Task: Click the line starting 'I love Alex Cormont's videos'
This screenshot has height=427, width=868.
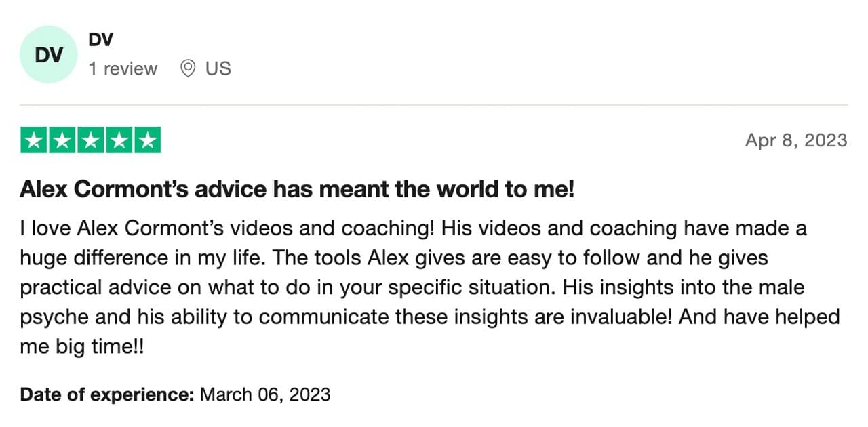Action: tap(414, 228)
